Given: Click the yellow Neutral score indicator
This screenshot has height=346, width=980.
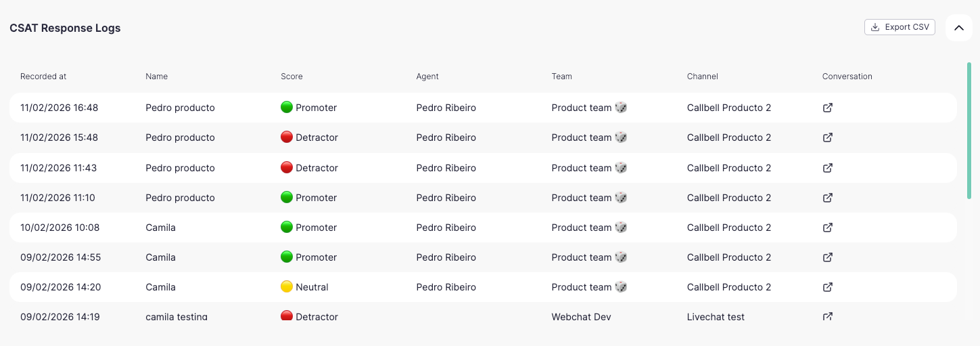Looking at the screenshot, I should click(287, 286).
